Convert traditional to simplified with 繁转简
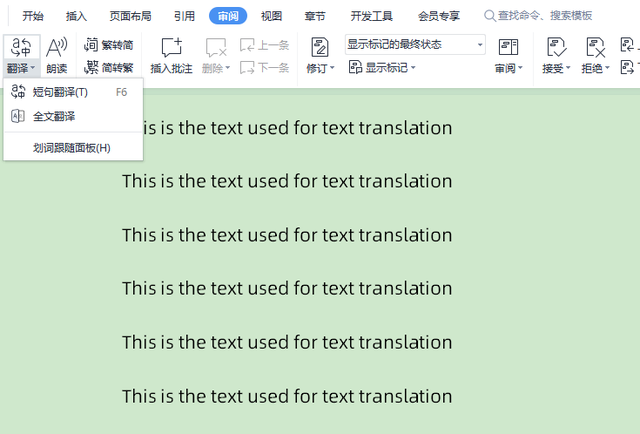The width and height of the screenshot is (640, 434). (109, 45)
